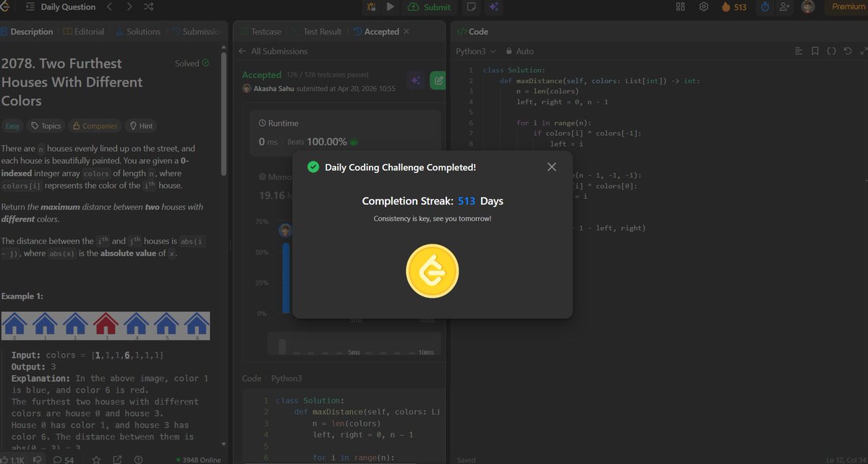This screenshot has width=868, height=464.
Task: Open the settings gear icon
Action: (x=703, y=7)
